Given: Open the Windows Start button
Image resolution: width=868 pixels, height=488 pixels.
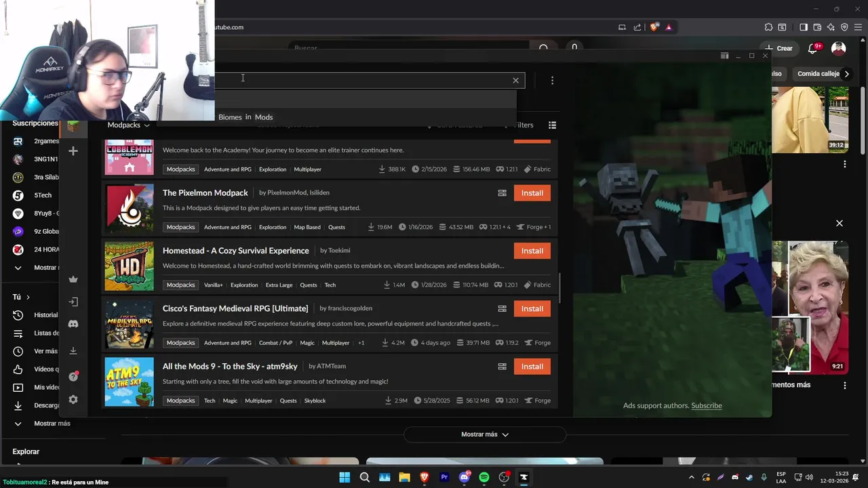Looking at the screenshot, I should 344,477.
